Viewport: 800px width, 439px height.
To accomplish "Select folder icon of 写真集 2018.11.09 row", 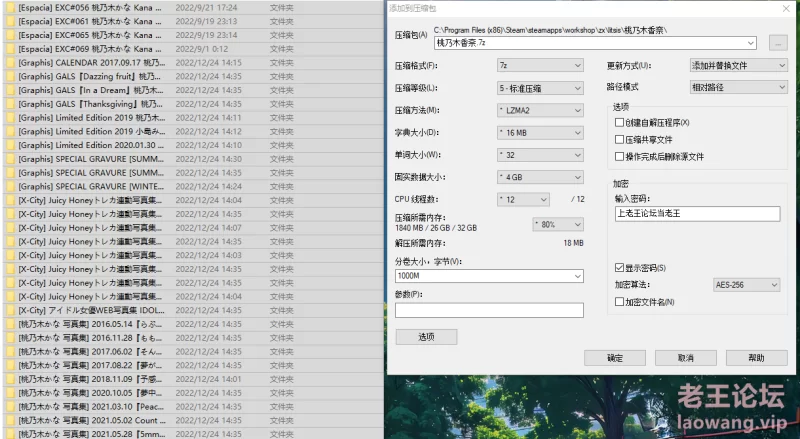I will [x=10, y=379].
